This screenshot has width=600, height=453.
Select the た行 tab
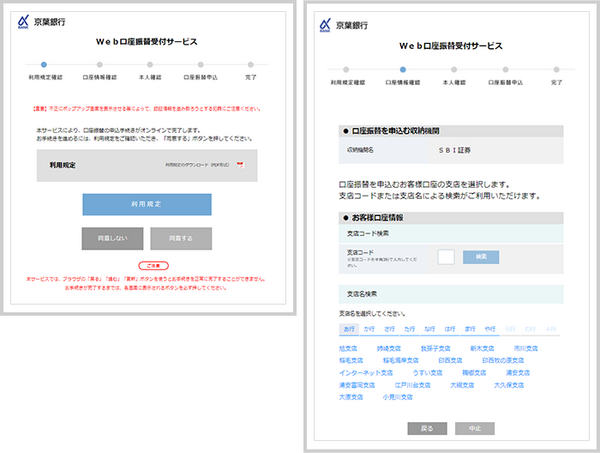(409, 329)
